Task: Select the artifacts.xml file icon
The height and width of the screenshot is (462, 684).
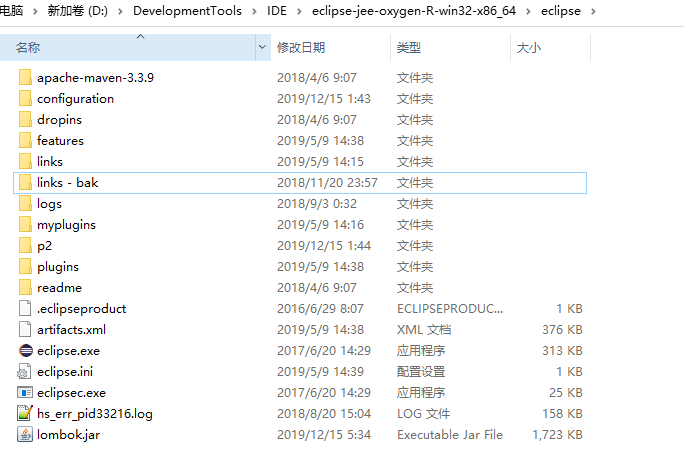Action: [26, 330]
